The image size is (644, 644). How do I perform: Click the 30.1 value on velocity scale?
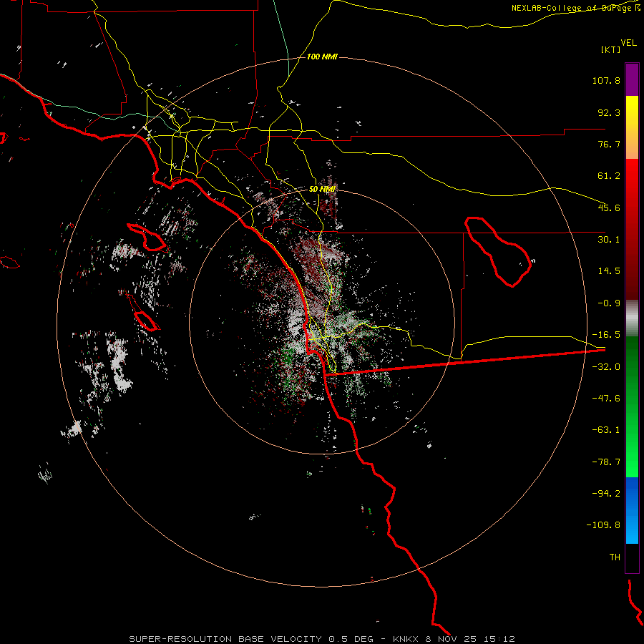click(x=609, y=240)
